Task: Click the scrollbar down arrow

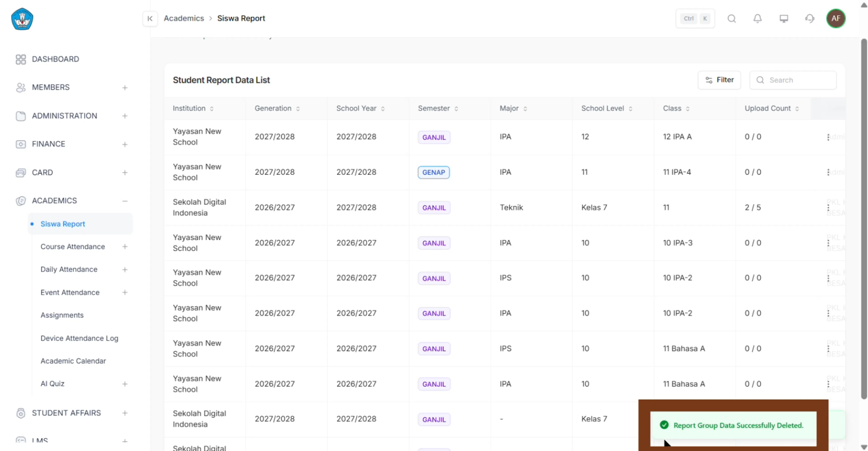Action: pos(864,447)
